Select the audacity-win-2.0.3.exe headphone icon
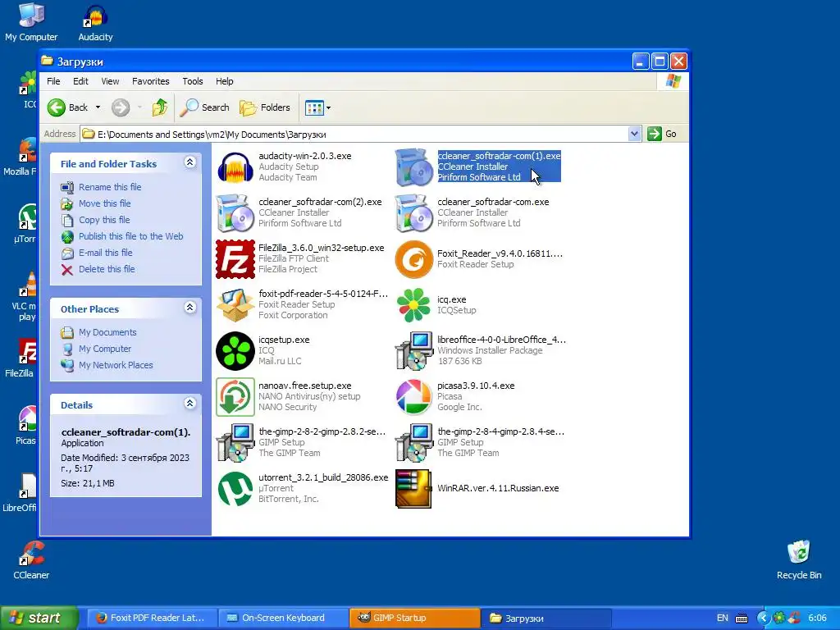This screenshot has height=630, width=840. [x=235, y=167]
